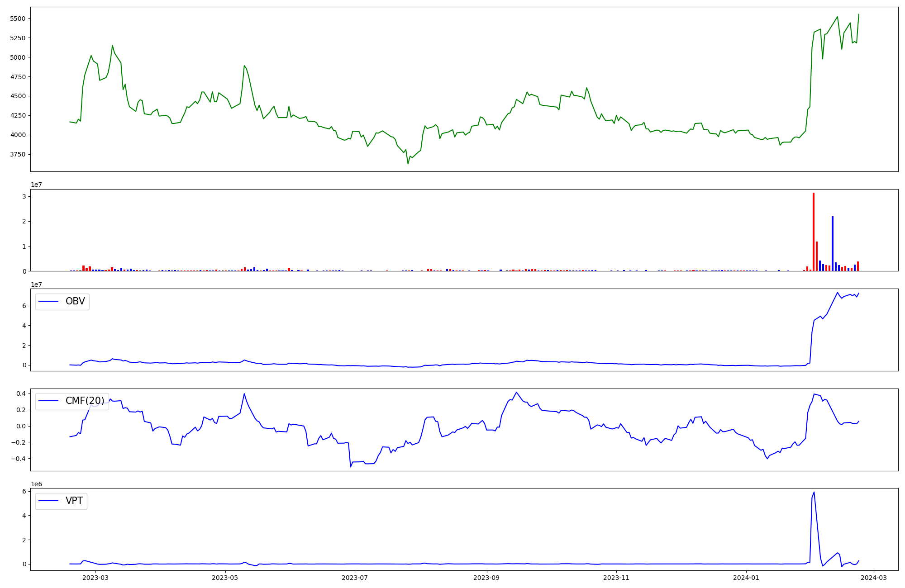905x588 pixels.
Task: Click the blue line sample in VPT legend
Action: tap(49, 501)
